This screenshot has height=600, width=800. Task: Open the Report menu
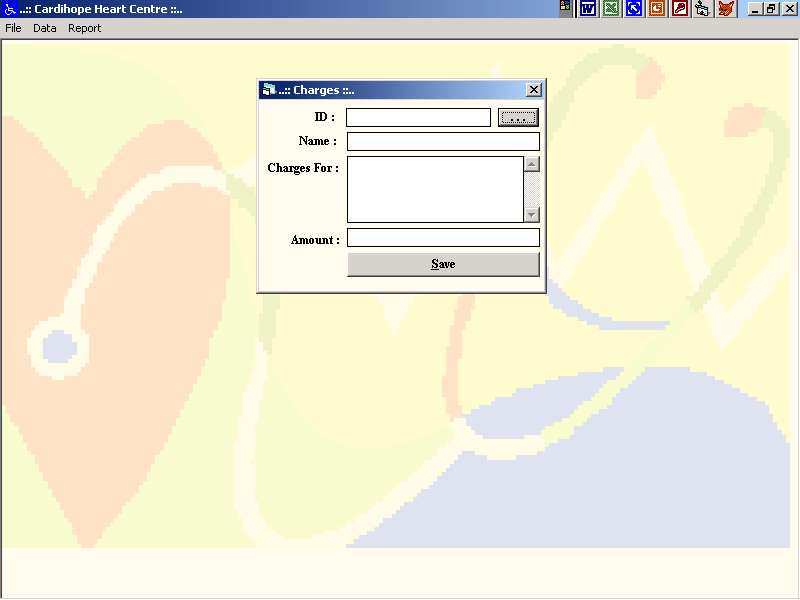pos(85,28)
